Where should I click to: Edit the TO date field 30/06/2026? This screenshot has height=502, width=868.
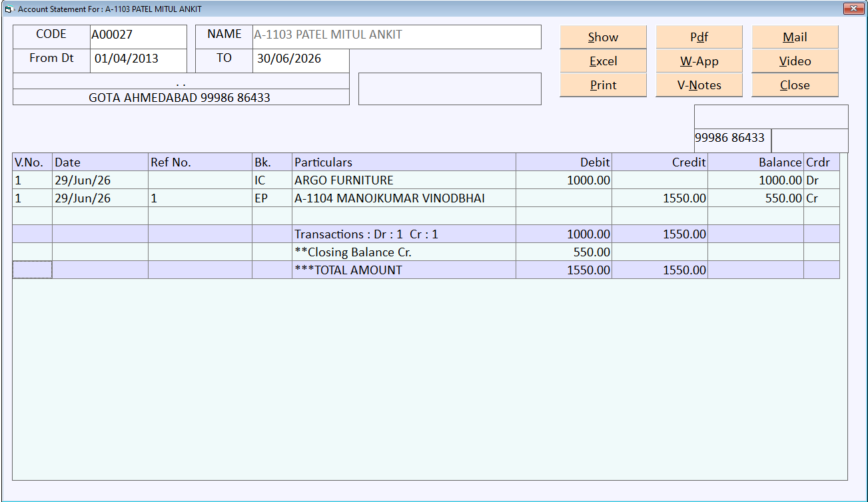(x=301, y=61)
